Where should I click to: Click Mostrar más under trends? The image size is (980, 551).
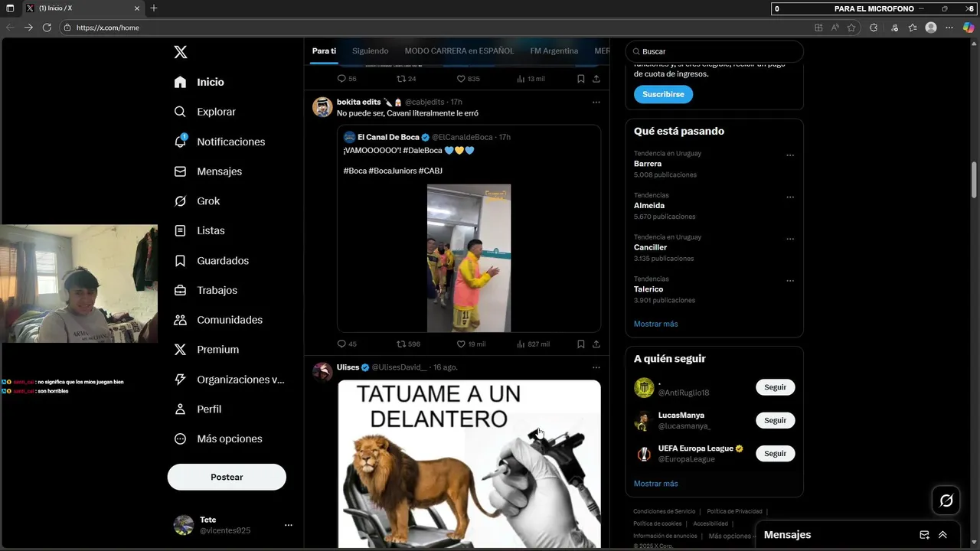pos(655,324)
